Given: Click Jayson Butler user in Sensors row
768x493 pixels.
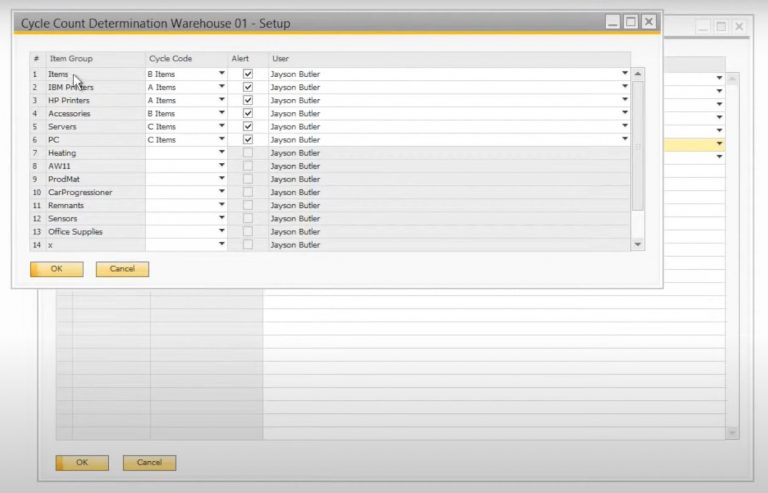Looking at the screenshot, I should click(295, 218).
